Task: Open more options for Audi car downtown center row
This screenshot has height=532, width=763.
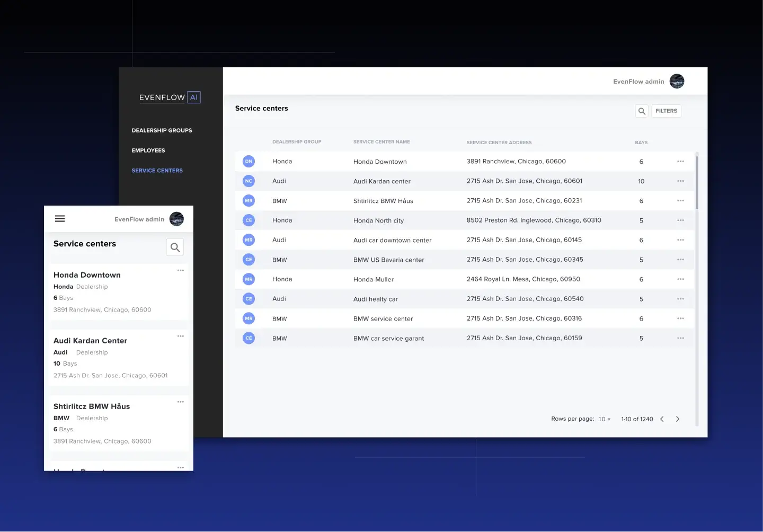Action: click(x=680, y=240)
